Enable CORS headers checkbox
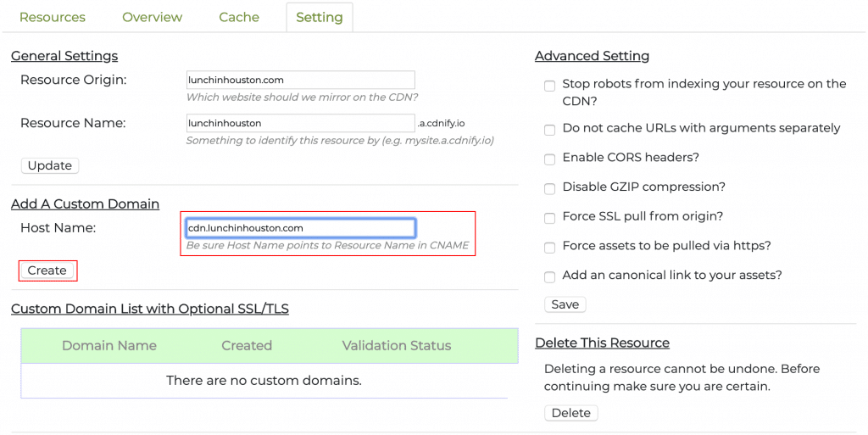The width and height of the screenshot is (868, 435). click(x=549, y=159)
